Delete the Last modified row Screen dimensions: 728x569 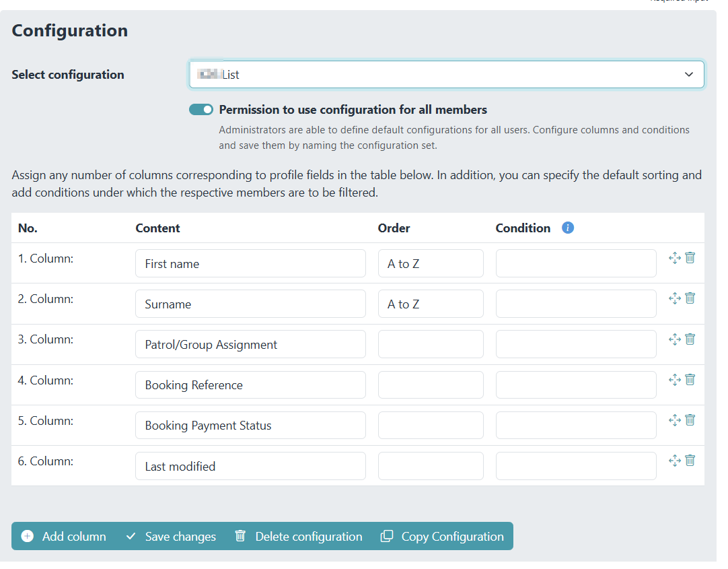click(690, 461)
